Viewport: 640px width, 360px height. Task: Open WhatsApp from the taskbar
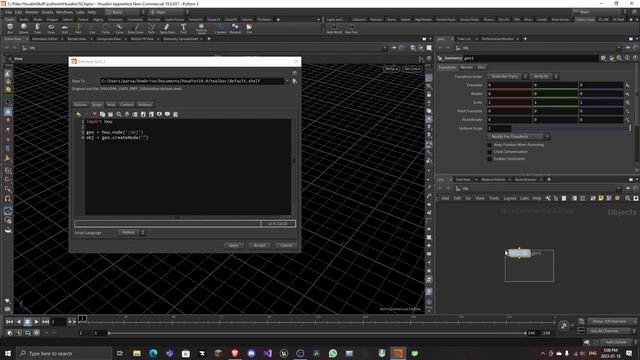pyautogui.click(x=333, y=353)
